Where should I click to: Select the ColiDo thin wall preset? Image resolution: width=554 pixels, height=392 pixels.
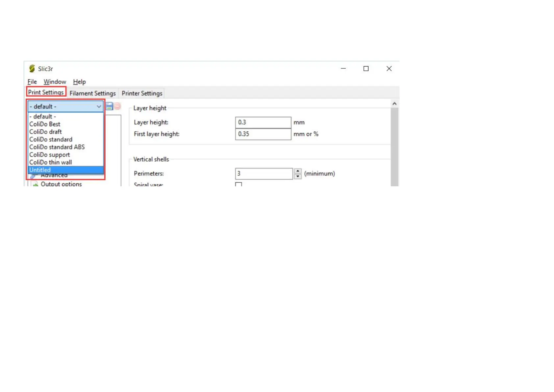pos(65,162)
